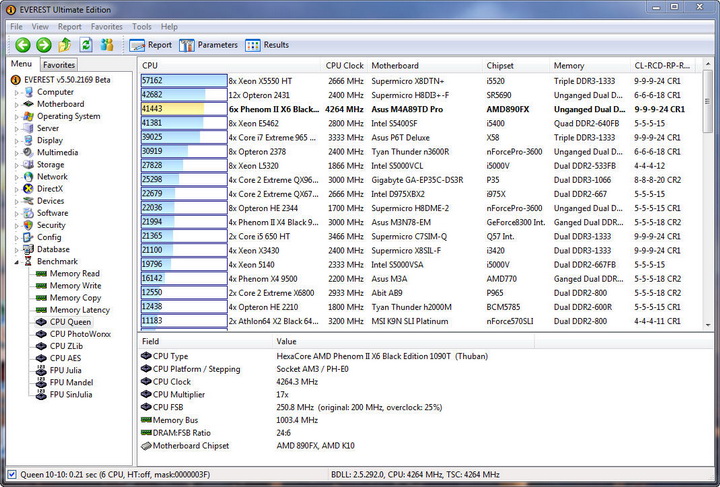Select the Motherboard icon in the tree

tap(29, 104)
